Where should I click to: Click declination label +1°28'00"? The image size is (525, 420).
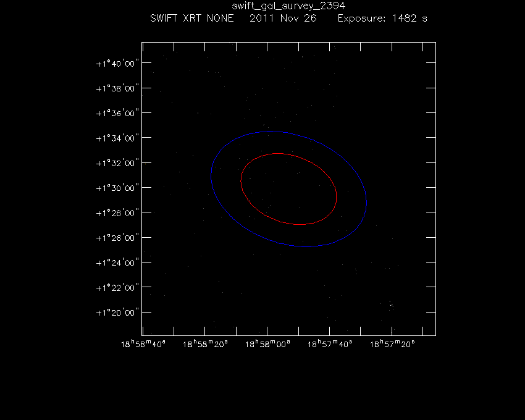[117, 213]
